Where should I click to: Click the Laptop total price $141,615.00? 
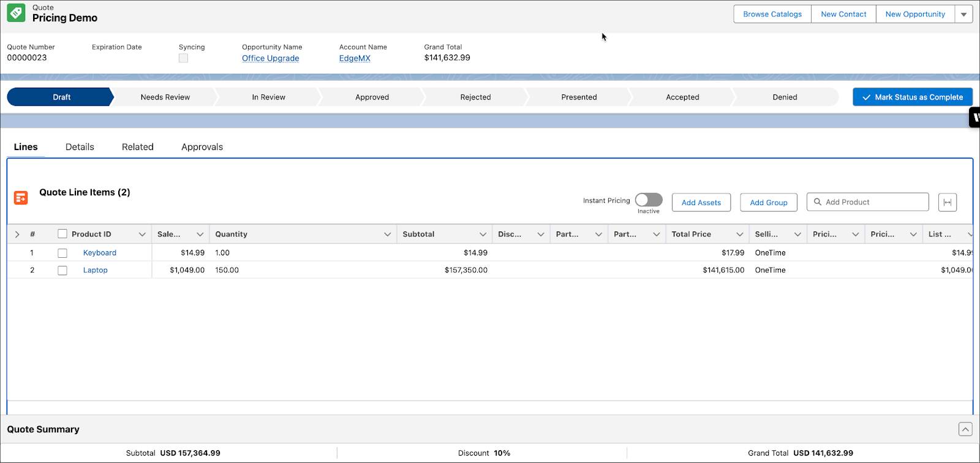[x=723, y=270]
